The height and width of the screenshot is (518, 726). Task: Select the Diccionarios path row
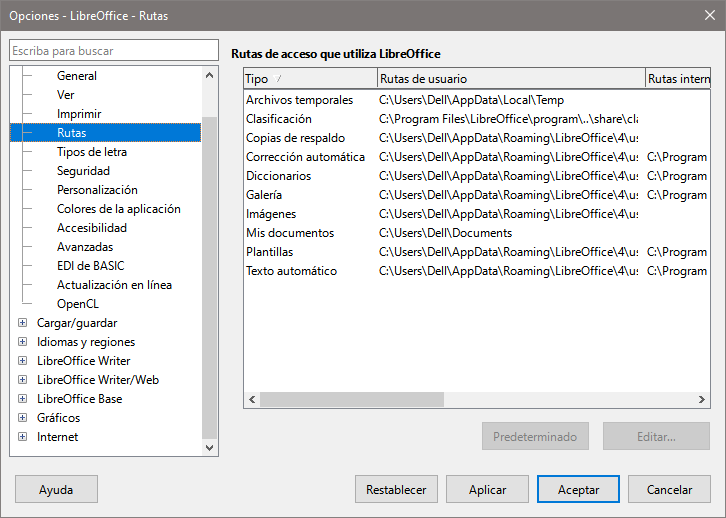click(476, 176)
